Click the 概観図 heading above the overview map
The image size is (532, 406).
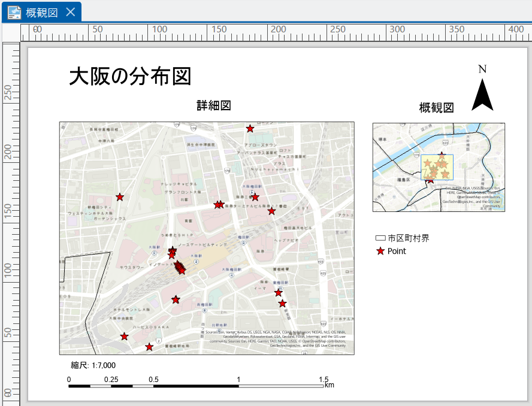click(x=436, y=108)
